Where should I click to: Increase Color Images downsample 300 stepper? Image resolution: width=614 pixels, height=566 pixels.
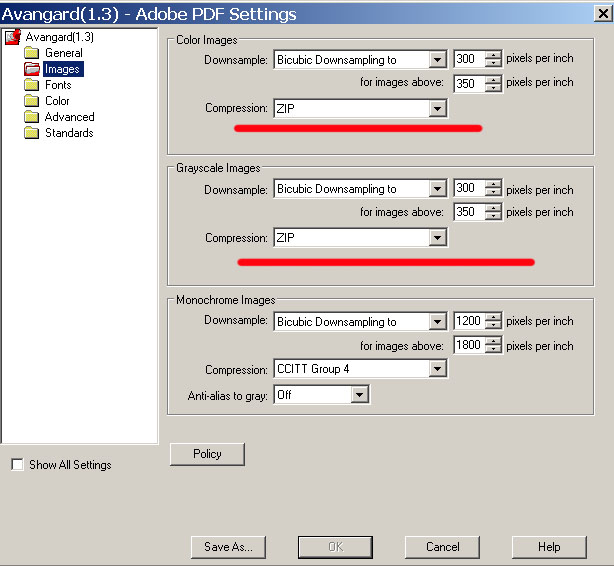493,55
